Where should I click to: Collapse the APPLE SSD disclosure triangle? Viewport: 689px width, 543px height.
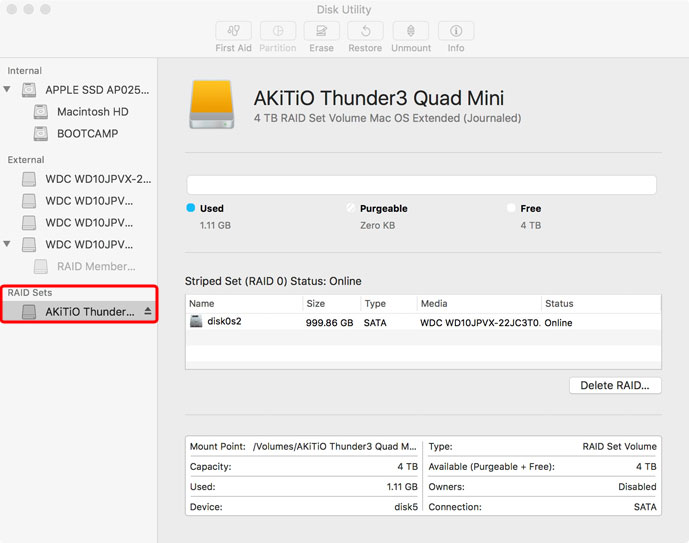(8, 90)
